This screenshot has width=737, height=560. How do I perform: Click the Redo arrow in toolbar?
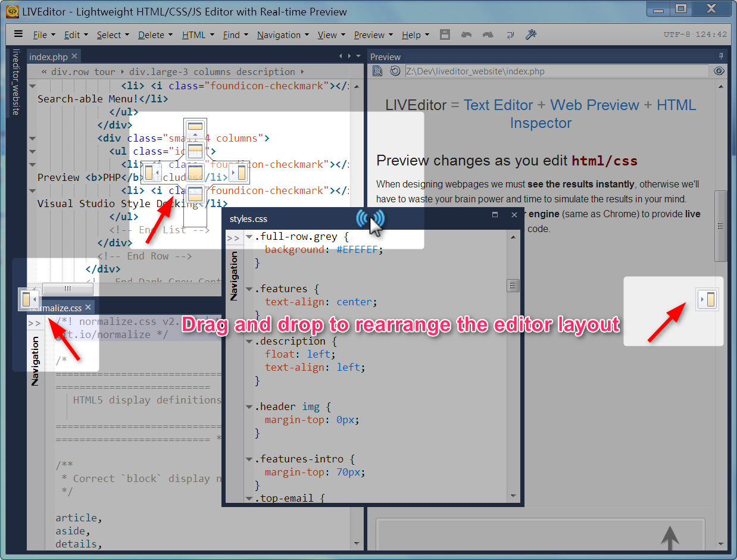(488, 35)
